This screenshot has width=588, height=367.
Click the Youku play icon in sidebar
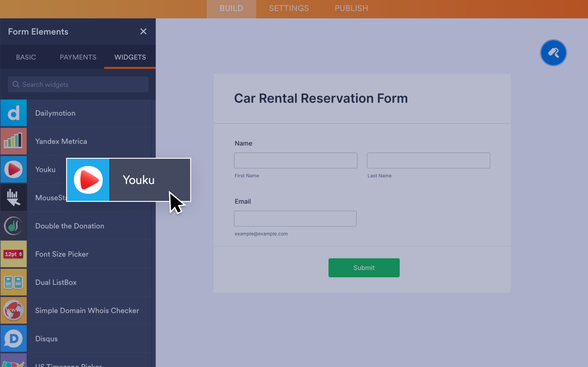[13, 169]
